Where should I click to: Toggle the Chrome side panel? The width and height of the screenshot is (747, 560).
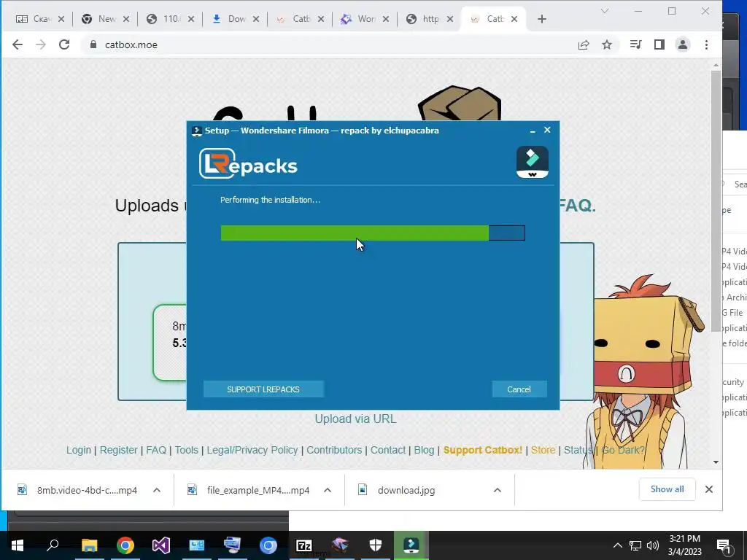coord(659,44)
